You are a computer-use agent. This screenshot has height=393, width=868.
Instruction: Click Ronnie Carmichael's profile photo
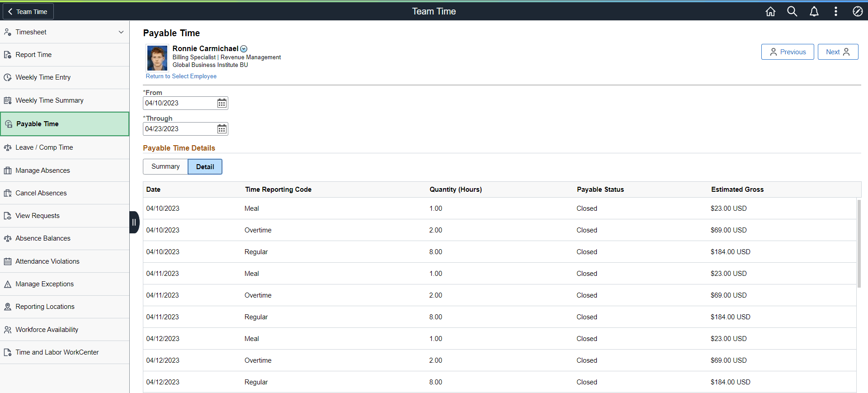[x=157, y=58]
